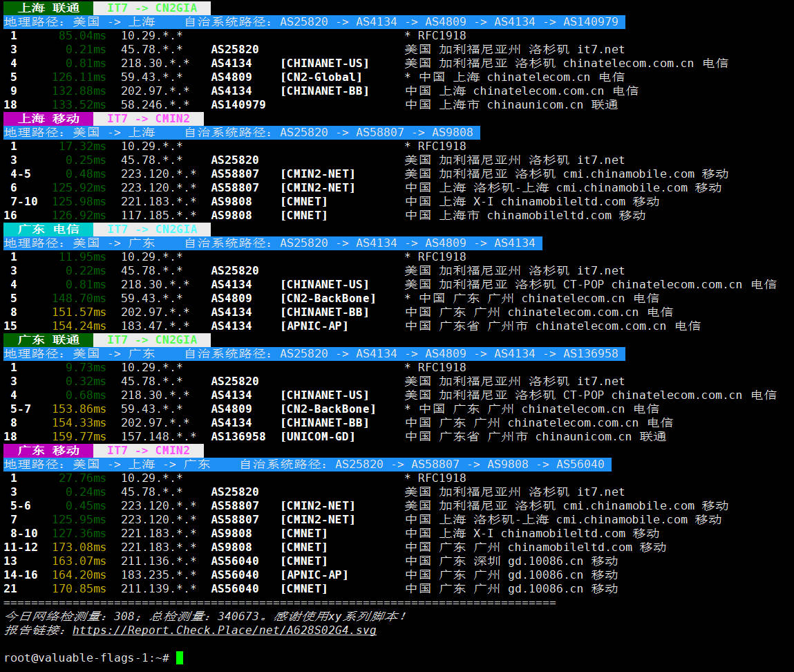
Task: Select the green 上海 联通 section label
Action: (x=48, y=8)
